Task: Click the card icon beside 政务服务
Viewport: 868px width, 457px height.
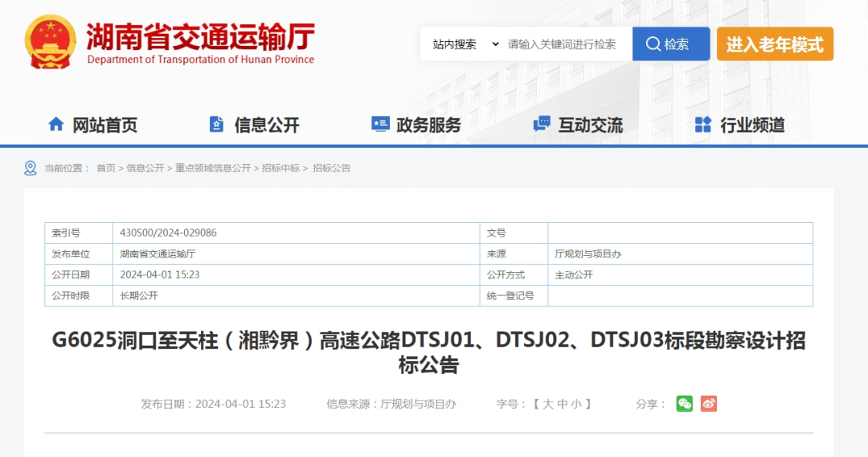Action: tap(379, 124)
